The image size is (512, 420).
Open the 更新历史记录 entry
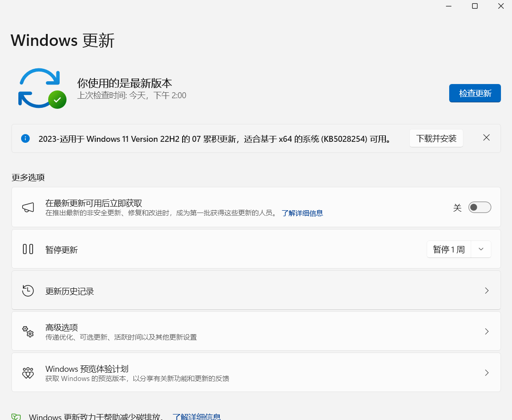(x=256, y=291)
